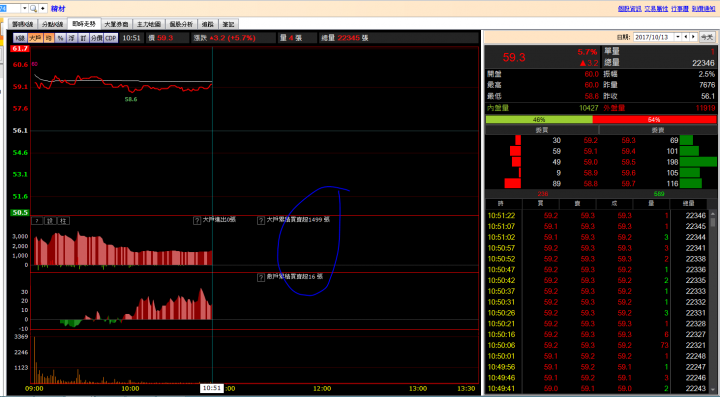
Task: Select the 10:51:22 tick row
Action: tap(597, 216)
